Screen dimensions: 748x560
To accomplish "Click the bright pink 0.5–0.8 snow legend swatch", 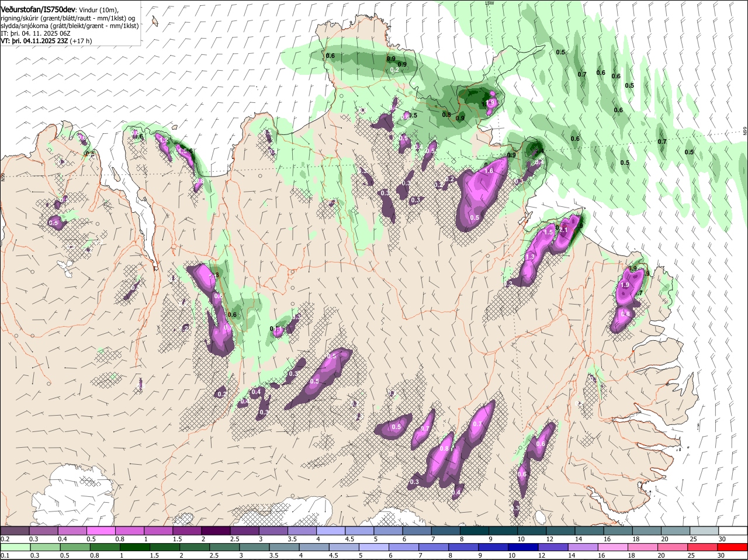I will coord(101,530).
